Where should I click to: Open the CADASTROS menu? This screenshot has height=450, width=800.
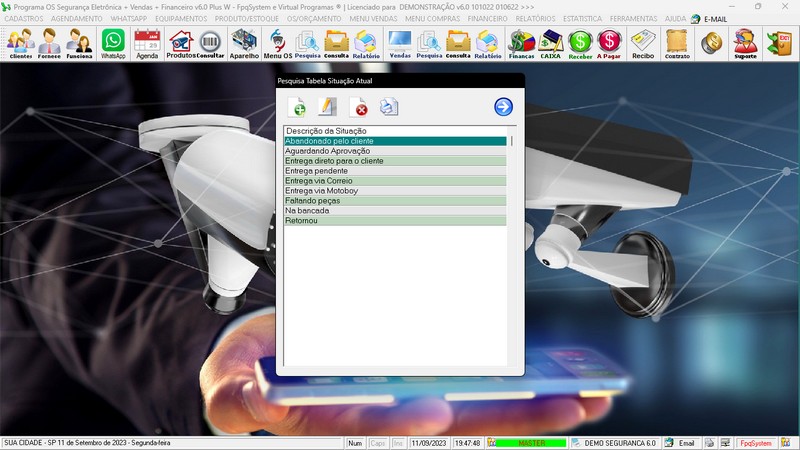[x=24, y=19]
